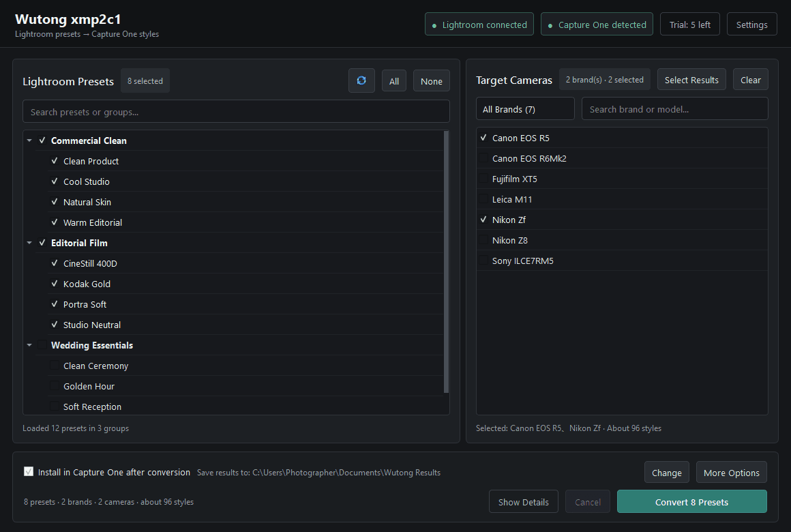
Task: Check the Soft Reception preset
Action: pyautogui.click(x=55, y=407)
